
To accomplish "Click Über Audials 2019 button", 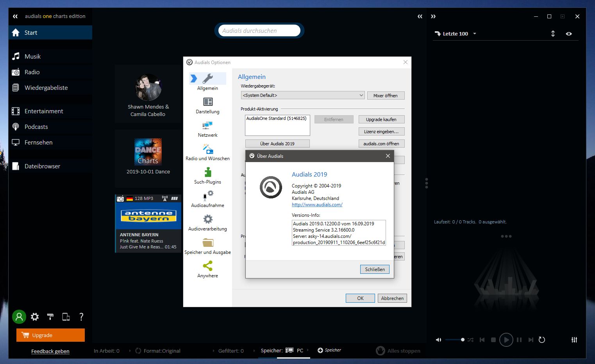I will tap(277, 144).
